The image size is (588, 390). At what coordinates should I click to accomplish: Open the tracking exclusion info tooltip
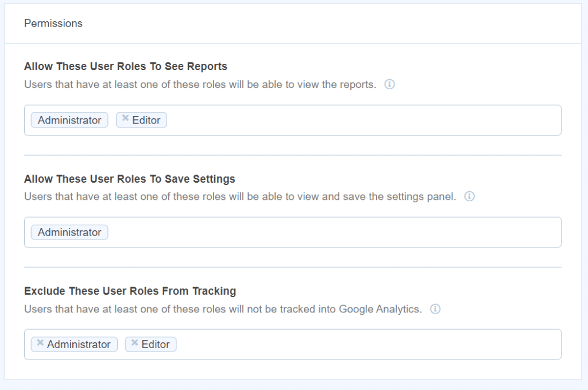point(435,309)
